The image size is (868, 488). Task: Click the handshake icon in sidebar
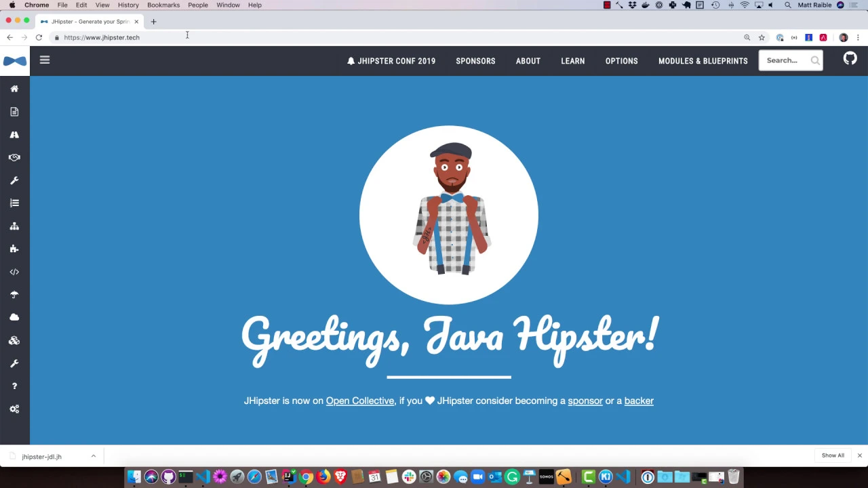14,157
